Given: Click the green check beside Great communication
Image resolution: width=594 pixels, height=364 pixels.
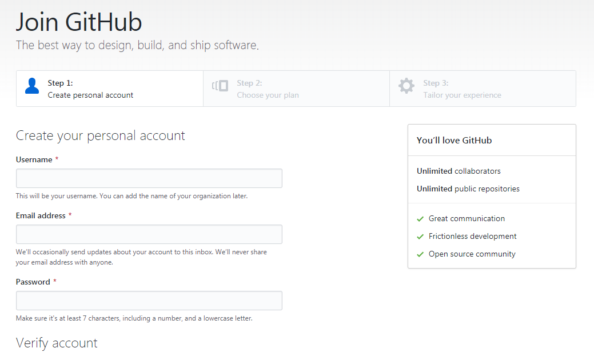Looking at the screenshot, I should 420,219.
